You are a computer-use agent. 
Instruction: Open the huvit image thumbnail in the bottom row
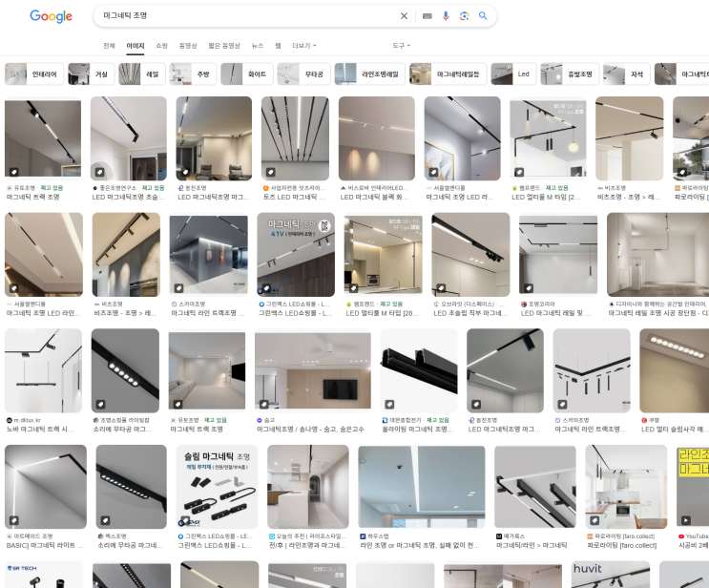(611, 575)
